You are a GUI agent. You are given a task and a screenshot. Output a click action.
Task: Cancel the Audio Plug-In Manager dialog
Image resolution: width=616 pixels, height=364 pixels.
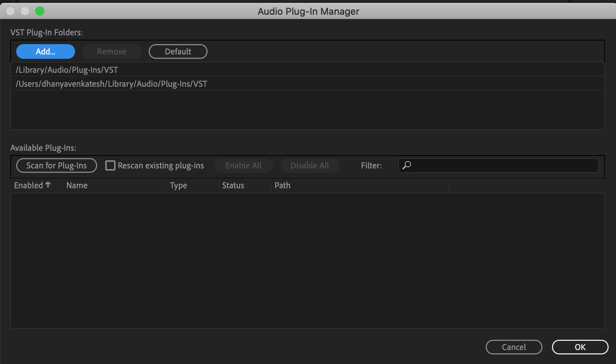click(x=514, y=347)
